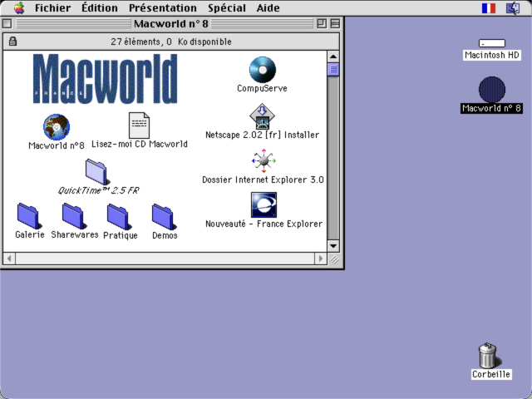
Task: Click the '27 éléments' status text
Action: coord(136,42)
